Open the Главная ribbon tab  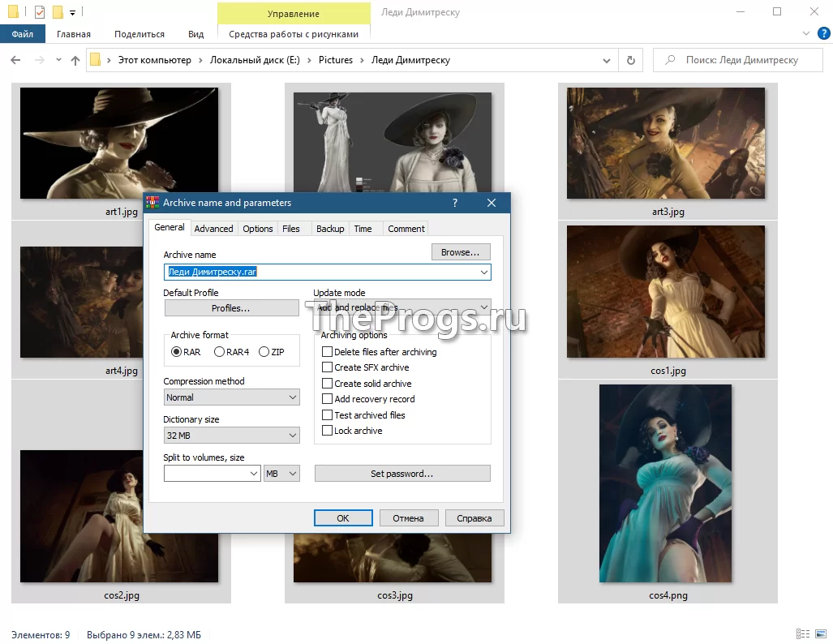73,34
